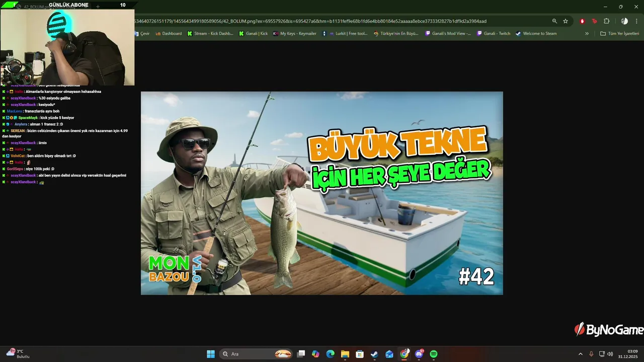644x362 pixels.
Task: Open Spotify from the taskbar
Action: pos(434,354)
